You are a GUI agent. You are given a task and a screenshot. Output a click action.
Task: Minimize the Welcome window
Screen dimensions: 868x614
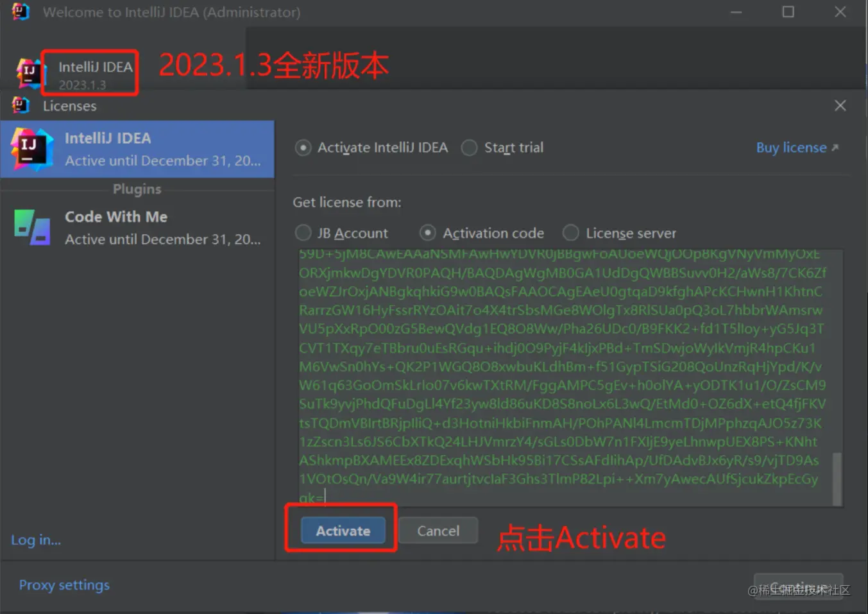pyautogui.click(x=736, y=12)
